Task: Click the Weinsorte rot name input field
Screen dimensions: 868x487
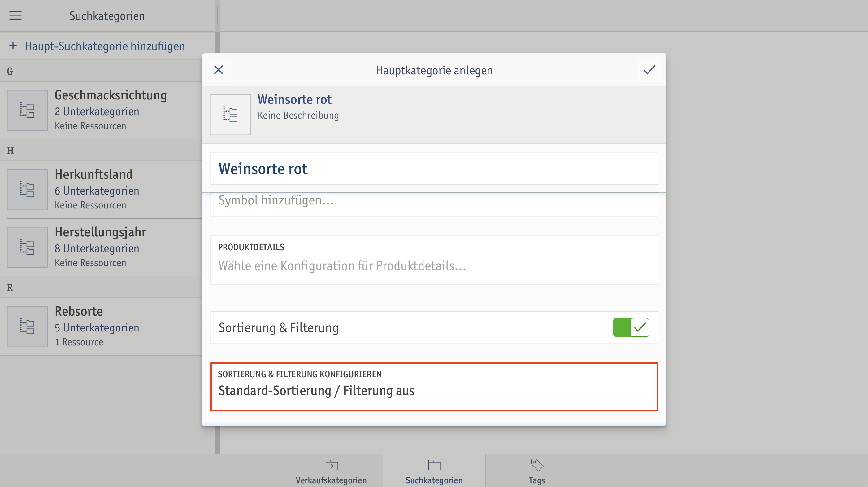Action: click(434, 168)
